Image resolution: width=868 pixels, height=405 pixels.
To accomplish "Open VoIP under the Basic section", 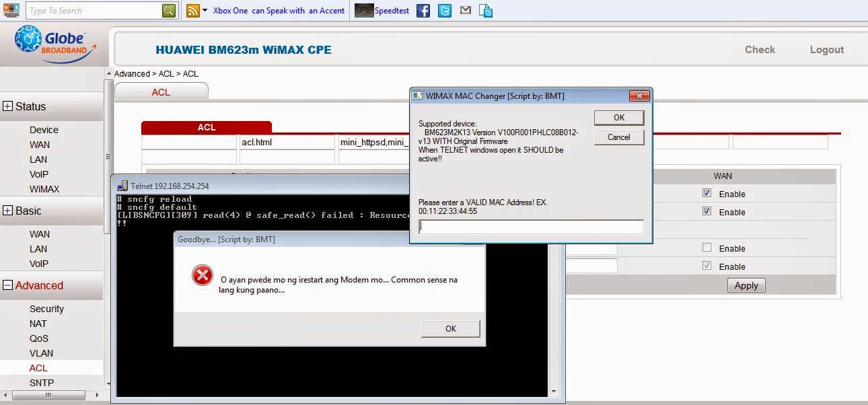I will (x=39, y=264).
